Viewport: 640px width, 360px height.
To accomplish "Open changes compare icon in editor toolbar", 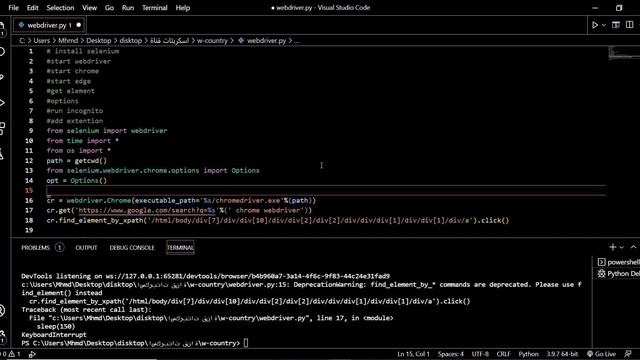I will 616,25.
